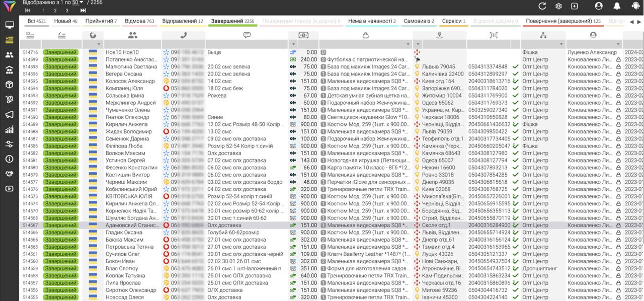This screenshot has width=644, height=301.
Task: Open the products box icon in sidebar
Action: coord(9,85)
